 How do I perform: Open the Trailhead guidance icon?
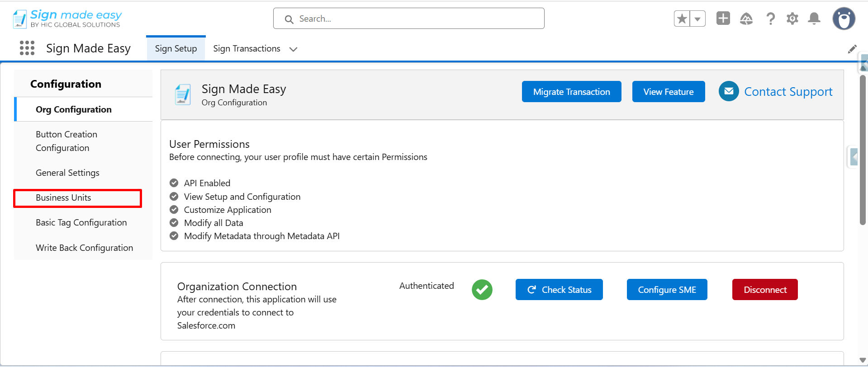click(746, 19)
